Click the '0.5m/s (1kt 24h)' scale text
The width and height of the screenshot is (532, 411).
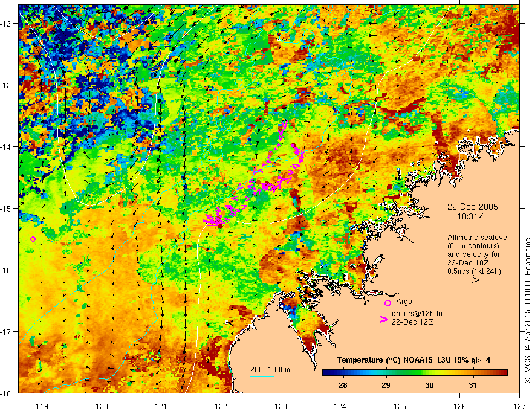point(474,271)
